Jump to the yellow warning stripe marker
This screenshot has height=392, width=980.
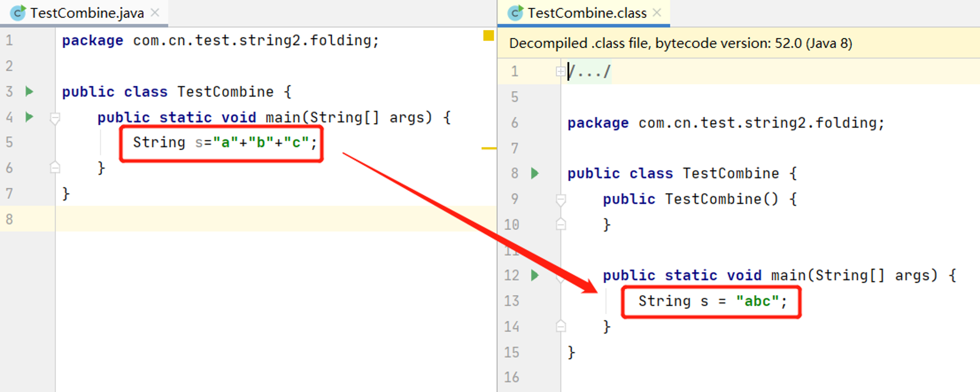click(489, 148)
